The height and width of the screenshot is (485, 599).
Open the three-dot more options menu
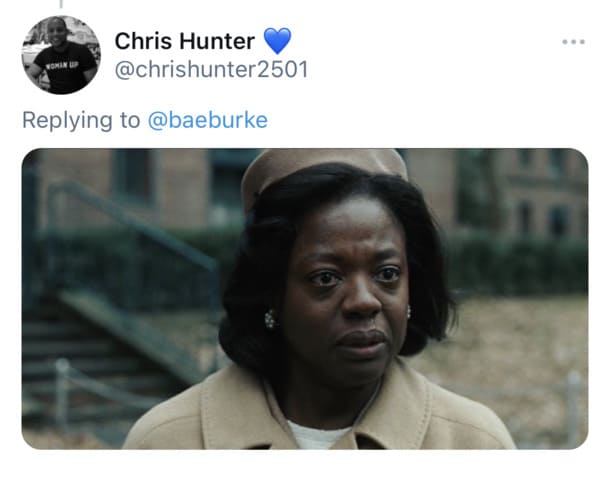pyautogui.click(x=573, y=42)
